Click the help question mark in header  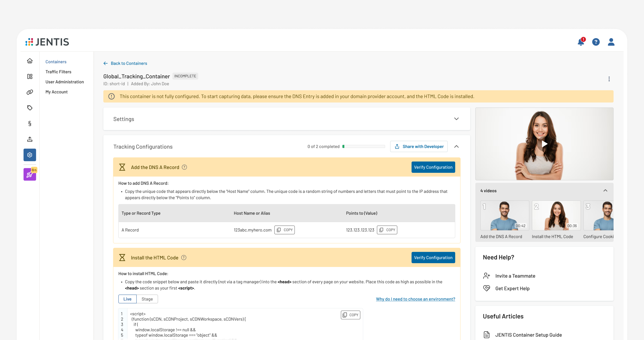(596, 42)
